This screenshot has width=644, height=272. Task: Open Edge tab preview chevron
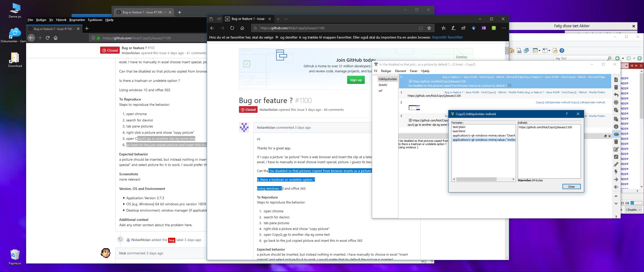click(287, 19)
